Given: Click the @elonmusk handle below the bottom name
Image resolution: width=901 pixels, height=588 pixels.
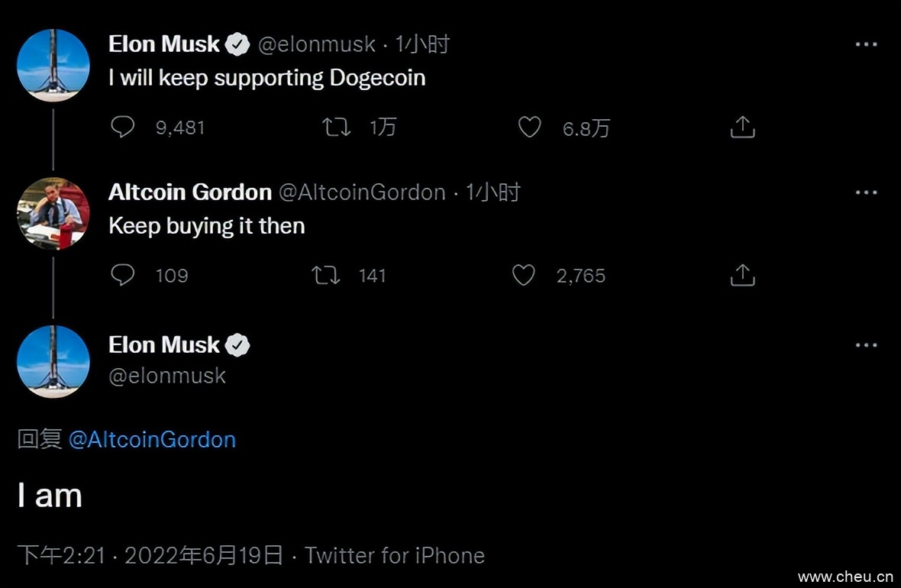Looking at the screenshot, I should pos(167,376).
